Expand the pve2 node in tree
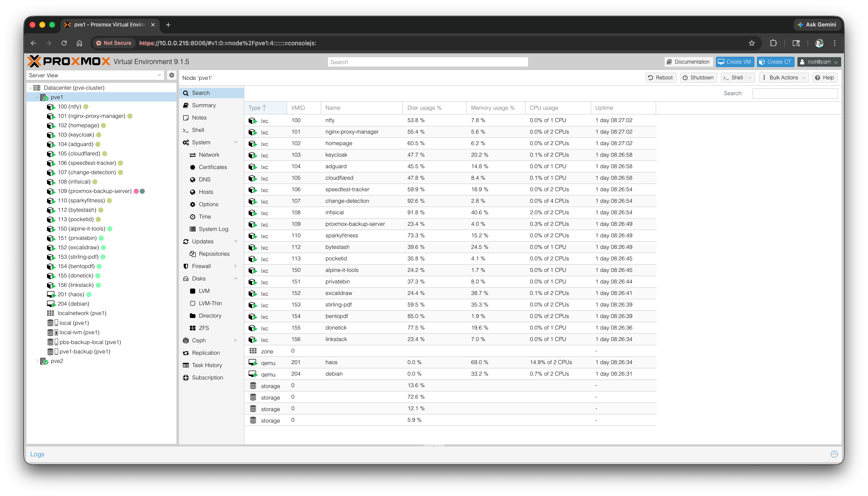This screenshot has width=868, height=496. [x=37, y=361]
